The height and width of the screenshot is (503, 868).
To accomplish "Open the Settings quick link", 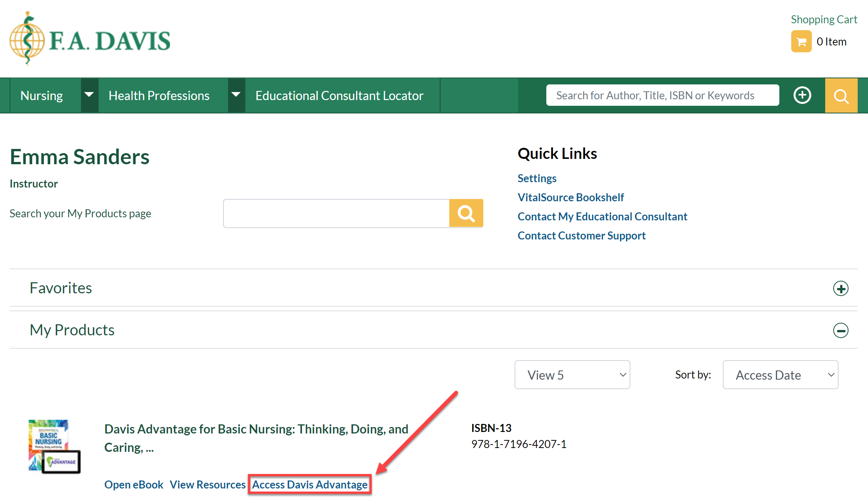I will point(537,178).
